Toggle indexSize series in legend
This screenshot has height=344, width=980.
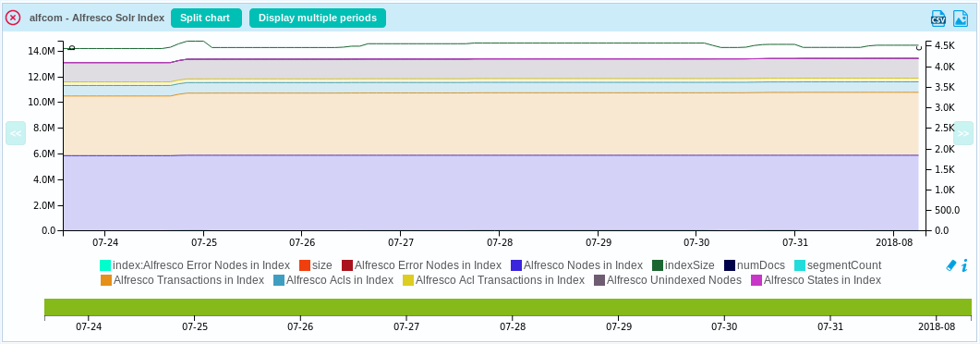click(684, 265)
